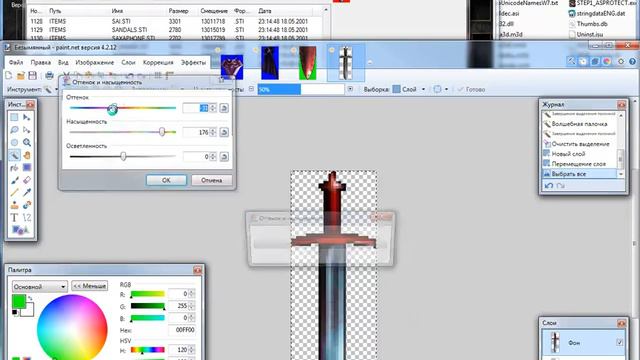Open the Settings gear icon
Screen dimensions: 640x360
click(x=621, y=62)
